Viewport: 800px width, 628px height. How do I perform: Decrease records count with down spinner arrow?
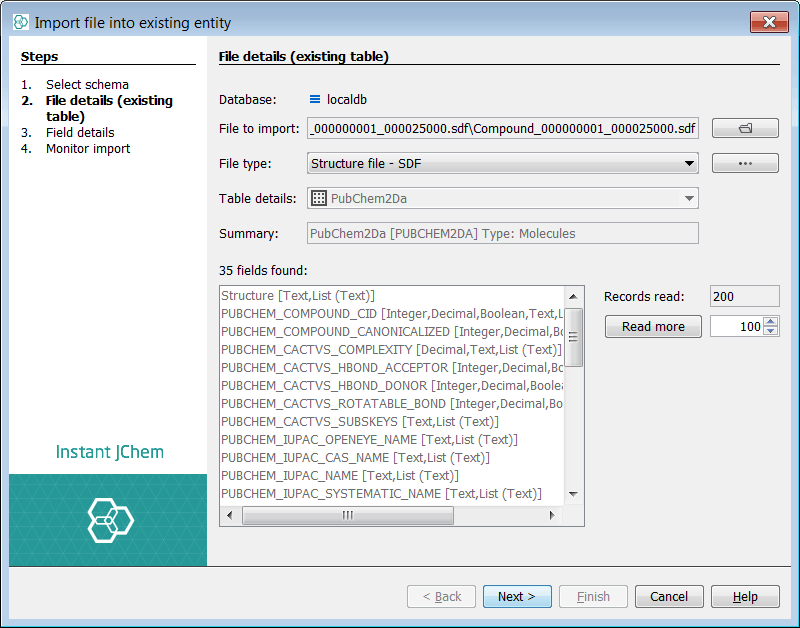770,331
